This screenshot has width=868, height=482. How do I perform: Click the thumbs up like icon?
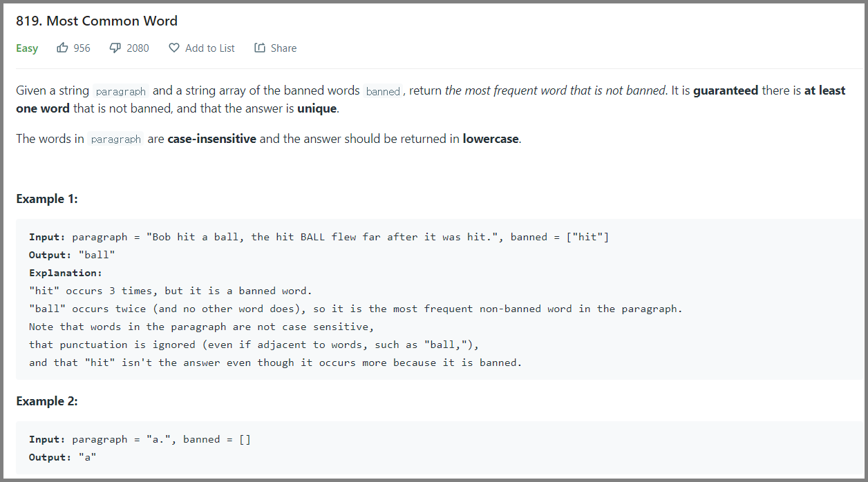62,48
